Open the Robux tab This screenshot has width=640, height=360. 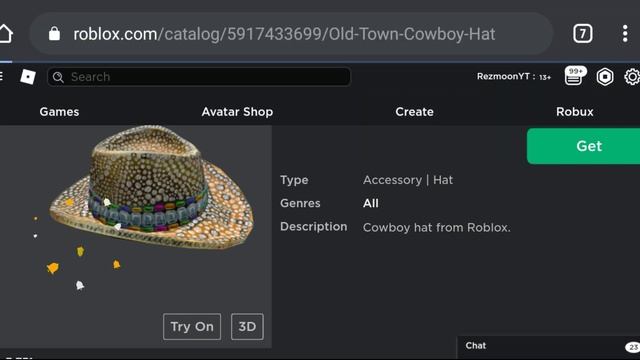coord(575,112)
